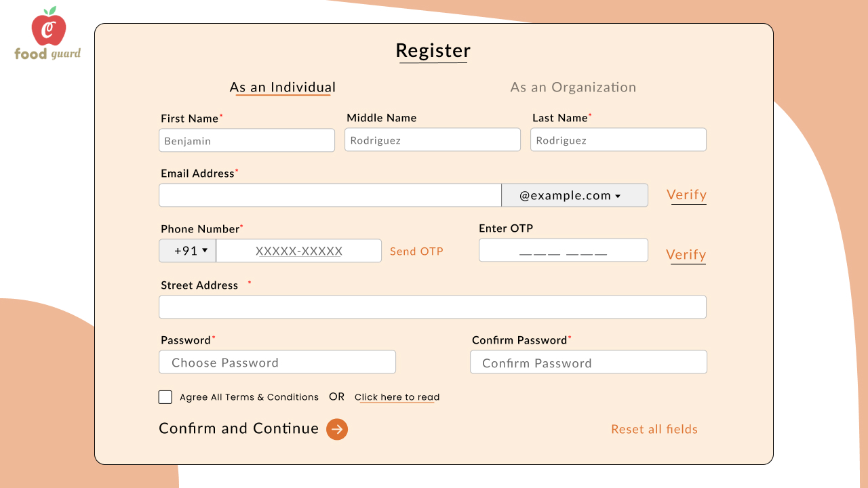Open the @example.com email domain dropdown
Viewport: 868px width, 488px height.
pyautogui.click(x=574, y=195)
